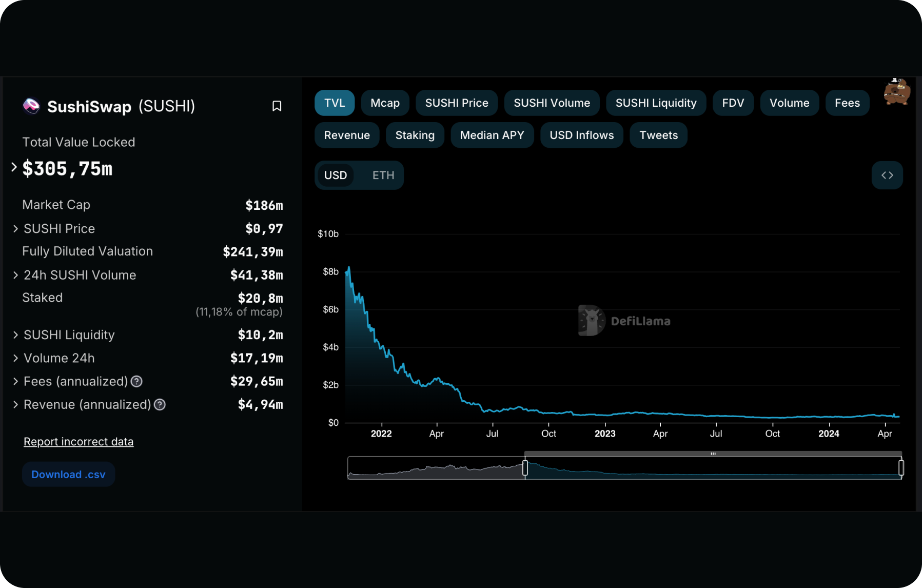Expand SUSHI Liquidity row
The image size is (922, 588).
(x=15, y=335)
